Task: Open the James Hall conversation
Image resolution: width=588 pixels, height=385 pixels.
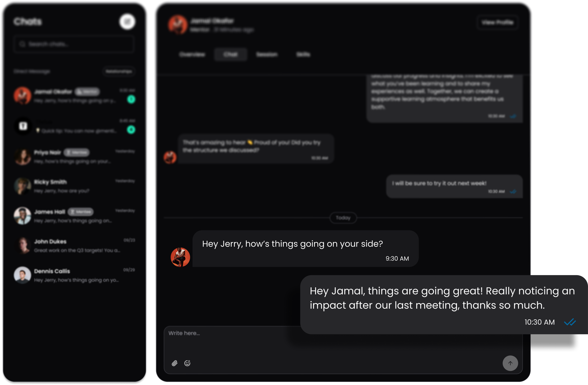Action: click(x=74, y=216)
